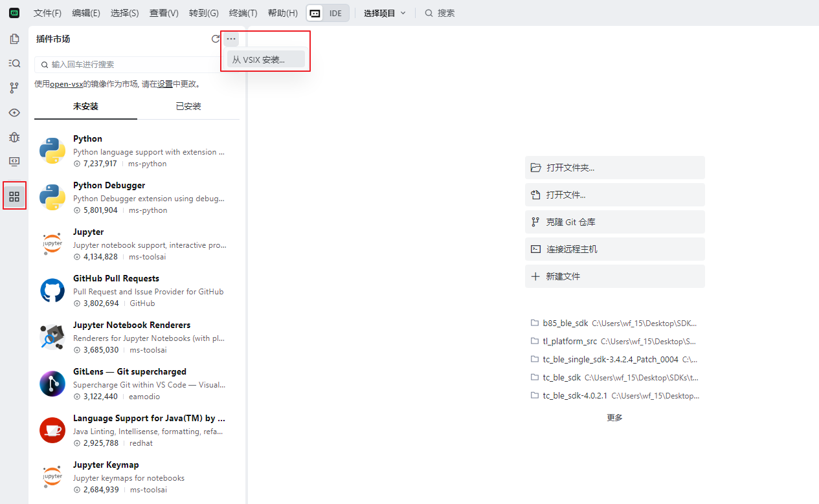This screenshot has height=504, width=819.
Task: Click the 打开文件夹... button
Action: click(614, 168)
